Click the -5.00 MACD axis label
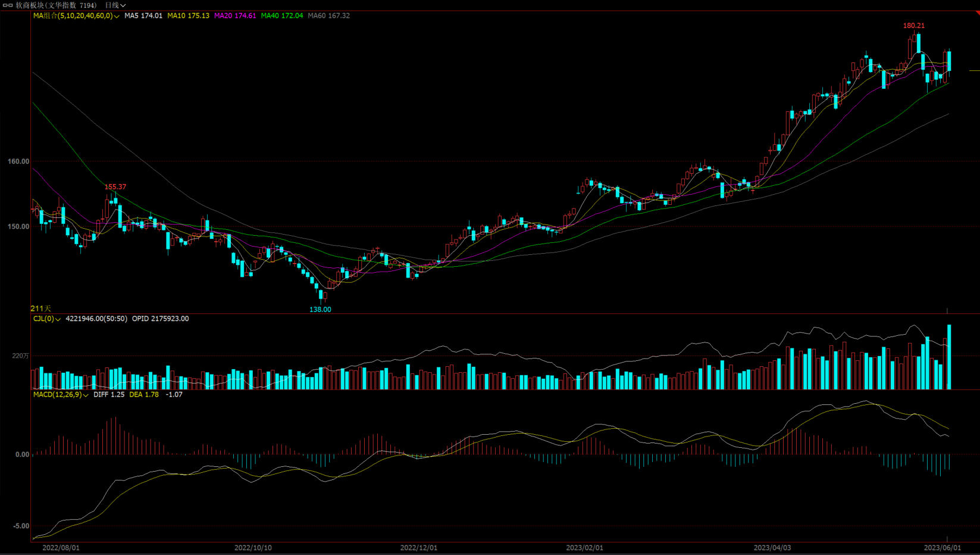The image size is (980, 555). point(21,526)
